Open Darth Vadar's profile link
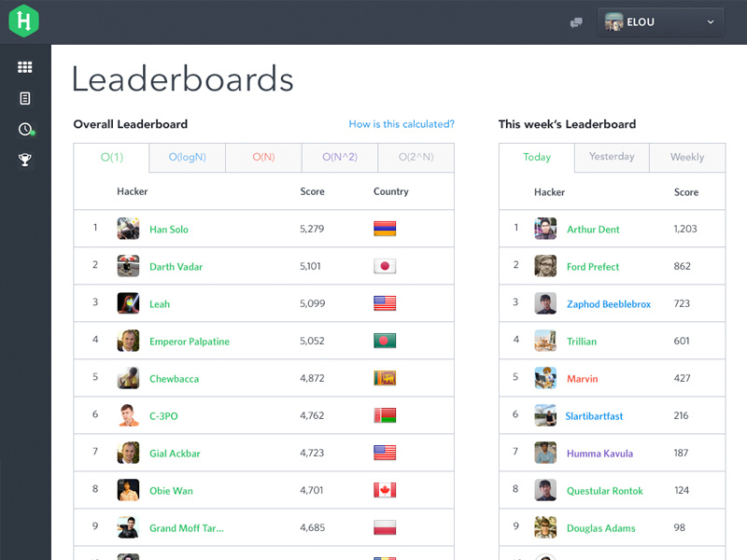 click(x=176, y=267)
